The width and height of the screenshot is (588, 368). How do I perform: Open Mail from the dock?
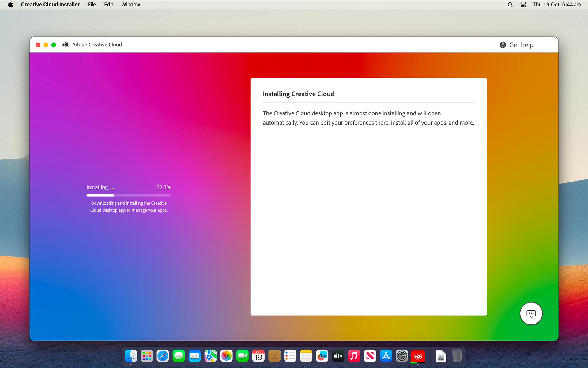point(194,356)
